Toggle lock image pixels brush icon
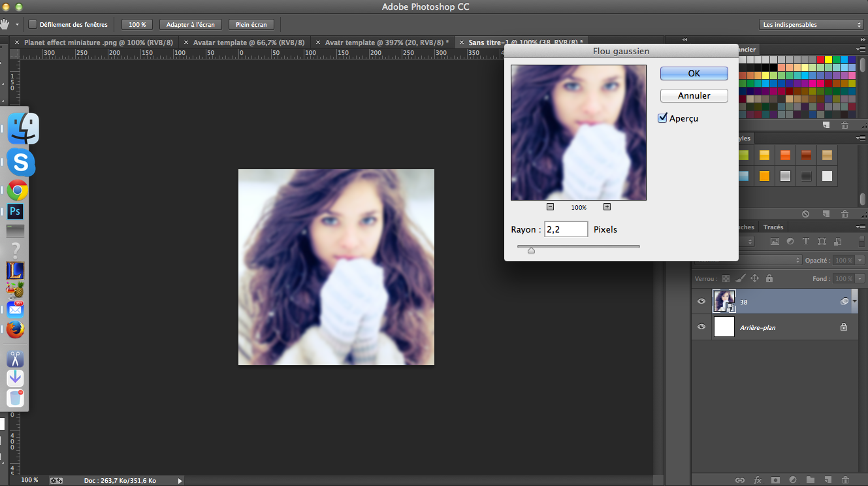Screen dimensions: 868x486 click(x=739, y=278)
